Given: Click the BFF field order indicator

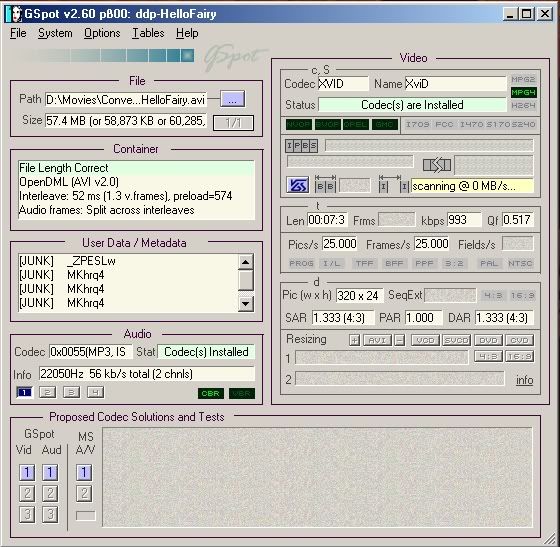Looking at the screenshot, I should [394, 264].
